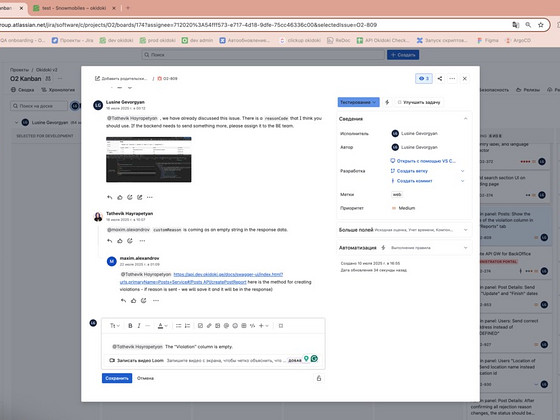Insert numbered list in comment editor

point(187,326)
